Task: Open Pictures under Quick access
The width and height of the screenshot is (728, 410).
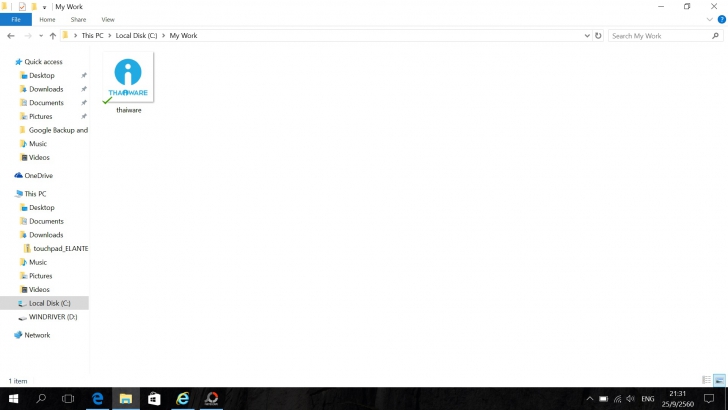Action: pyautogui.click(x=40, y=117)
